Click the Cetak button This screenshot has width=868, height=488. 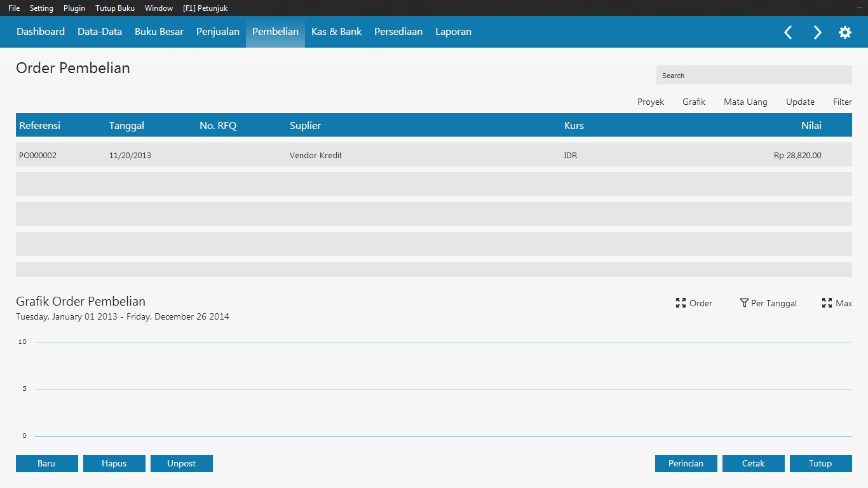tap(754, 463)
